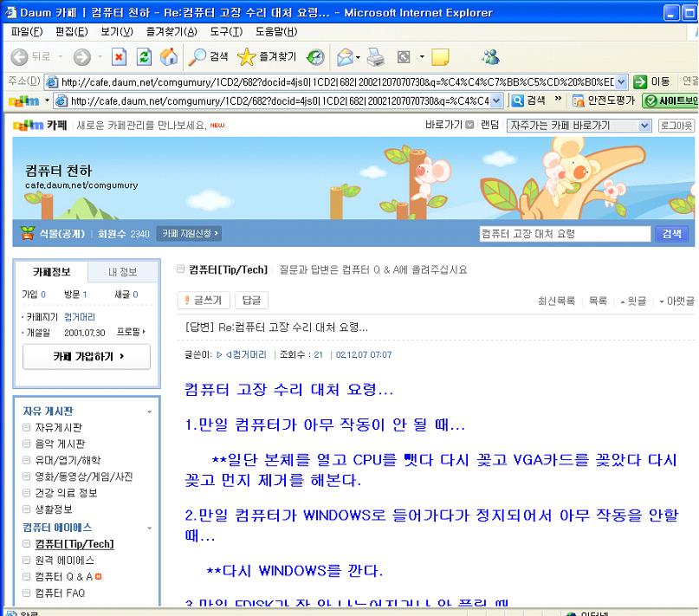Click the 카페 가입하기 button
The height and width of the screenshot is (616, 699).
[87, 356]
